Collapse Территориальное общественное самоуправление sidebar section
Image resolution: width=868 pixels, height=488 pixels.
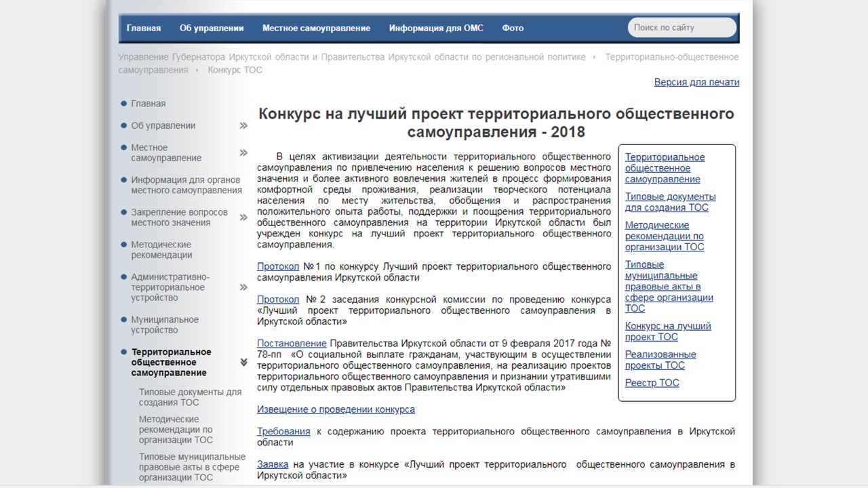(243, 363)
